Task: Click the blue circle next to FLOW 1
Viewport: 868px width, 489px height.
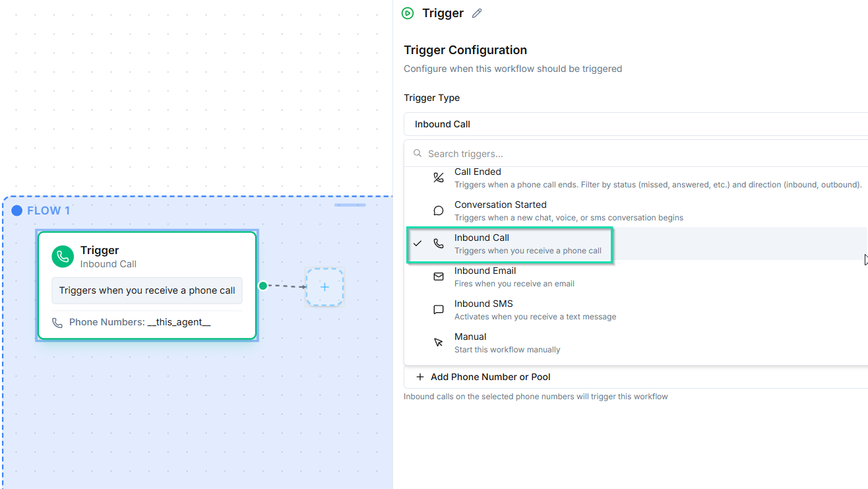Action: [17, 211]
